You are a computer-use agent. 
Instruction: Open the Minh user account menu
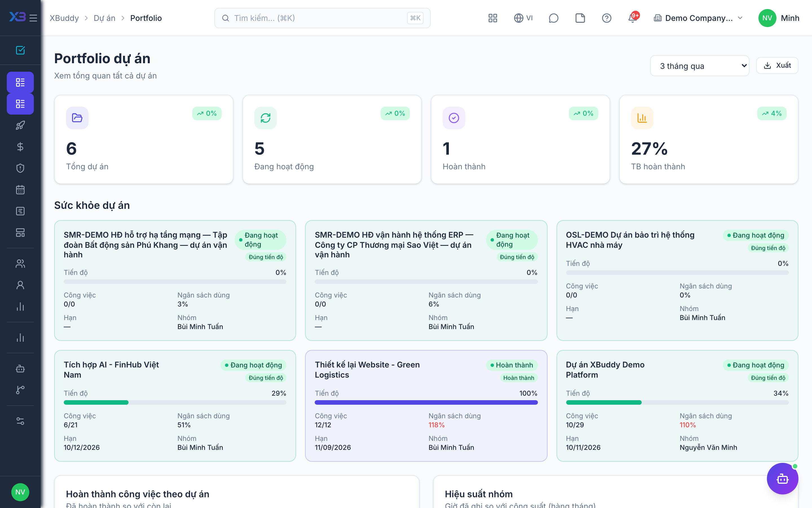778,18
